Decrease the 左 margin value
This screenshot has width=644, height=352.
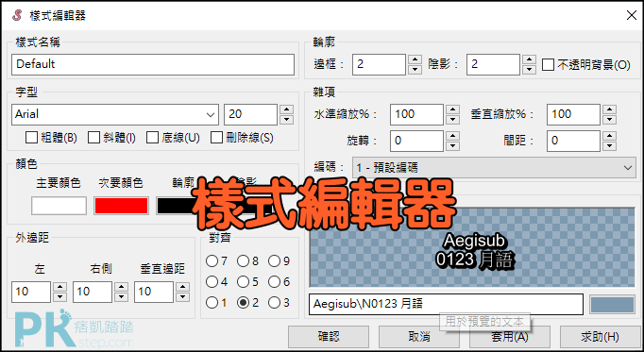60,297
